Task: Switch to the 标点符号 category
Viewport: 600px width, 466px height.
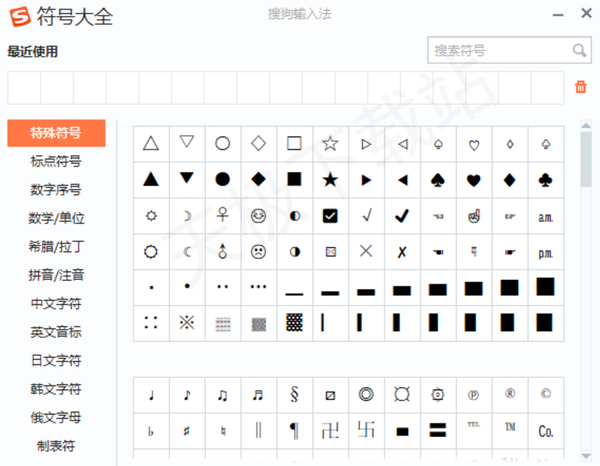Action: [x=56, y=161]
